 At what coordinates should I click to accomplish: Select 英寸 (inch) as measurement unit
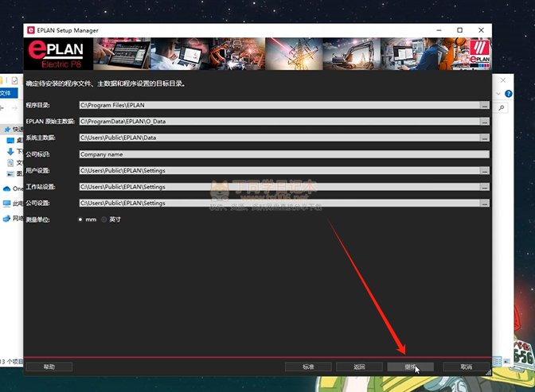(x=103, y=219)
